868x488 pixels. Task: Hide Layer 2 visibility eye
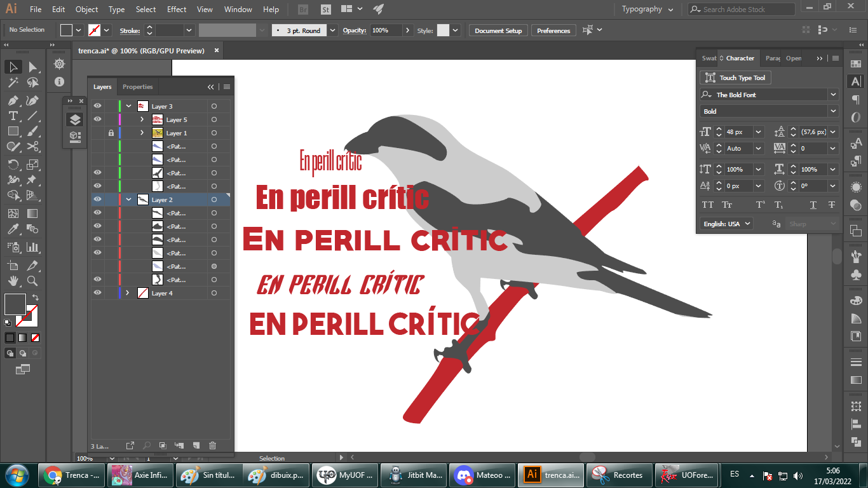coord(98,200)
